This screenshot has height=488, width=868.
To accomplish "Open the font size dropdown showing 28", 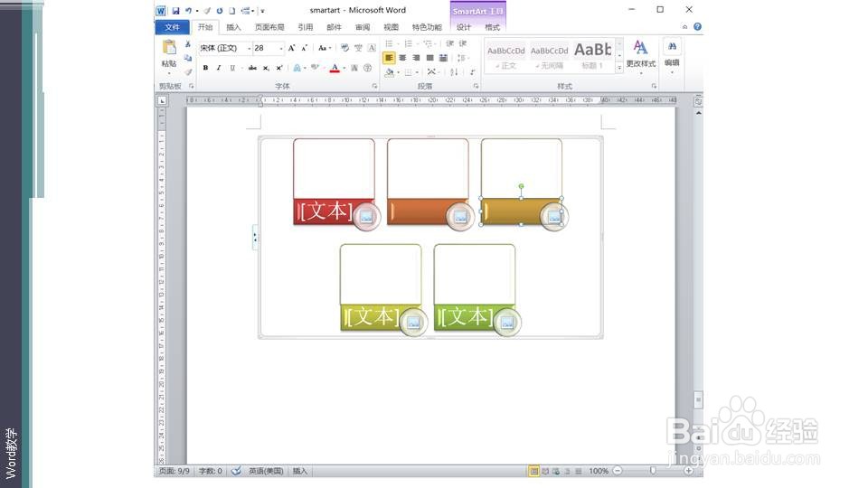I will [280, 48].
